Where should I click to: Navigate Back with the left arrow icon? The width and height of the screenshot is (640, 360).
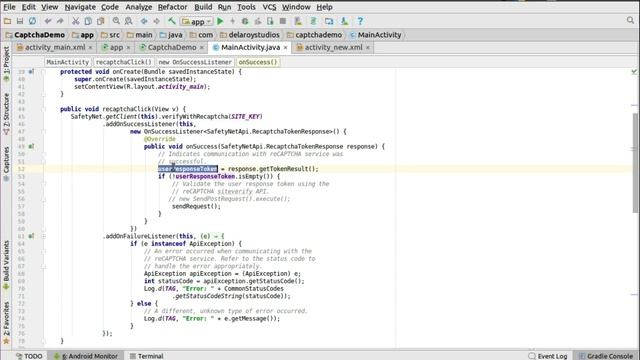click(x=144, y=21)
